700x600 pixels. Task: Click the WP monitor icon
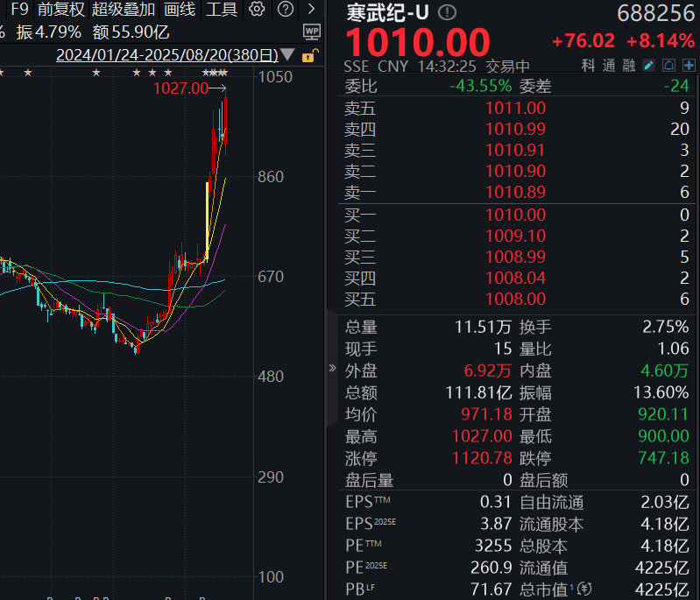click(x=312, y=32)
